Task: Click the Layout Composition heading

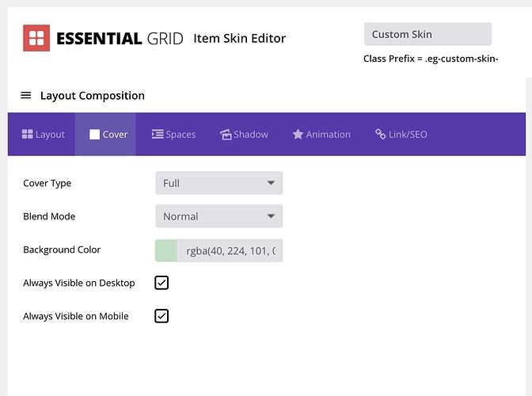Action: click(x=93, y=96)
